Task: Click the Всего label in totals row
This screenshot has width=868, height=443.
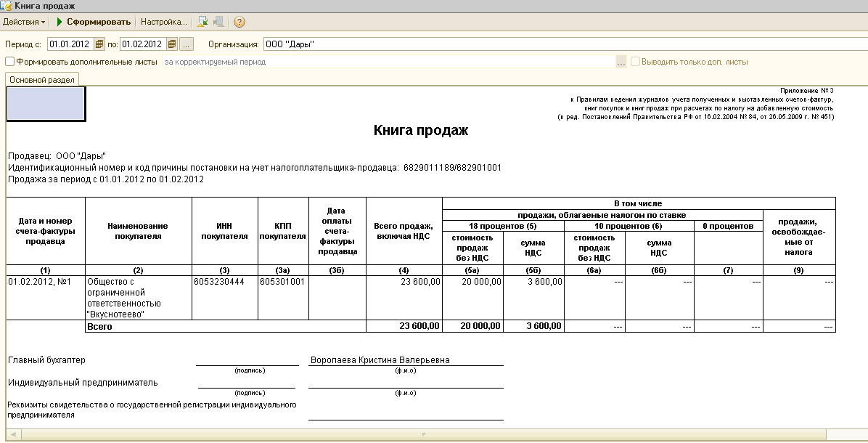Action: tap(99, 327)
